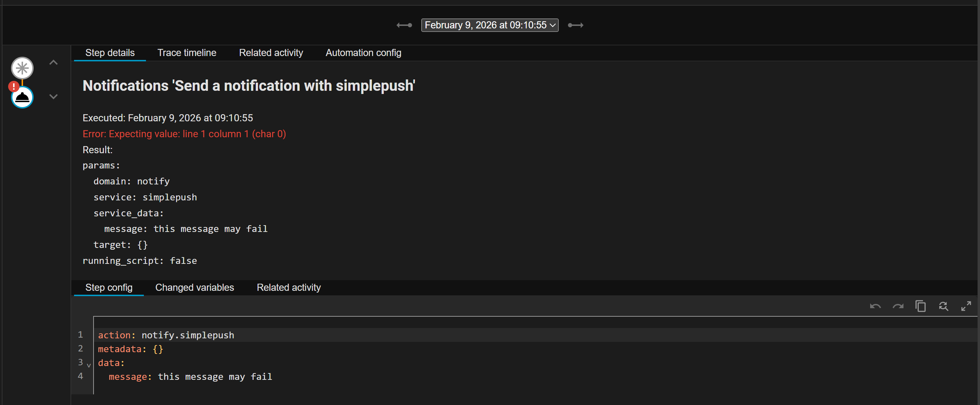980x405 pixels.
Task: Go to the older trace with the left arrow
Action: 404,26
